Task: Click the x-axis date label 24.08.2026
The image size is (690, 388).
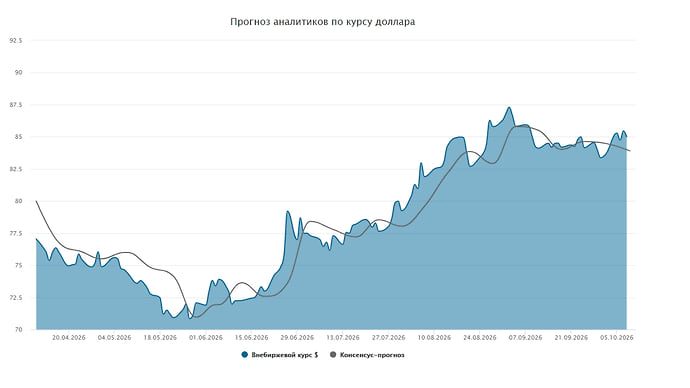Action: (x=480, y=337)
